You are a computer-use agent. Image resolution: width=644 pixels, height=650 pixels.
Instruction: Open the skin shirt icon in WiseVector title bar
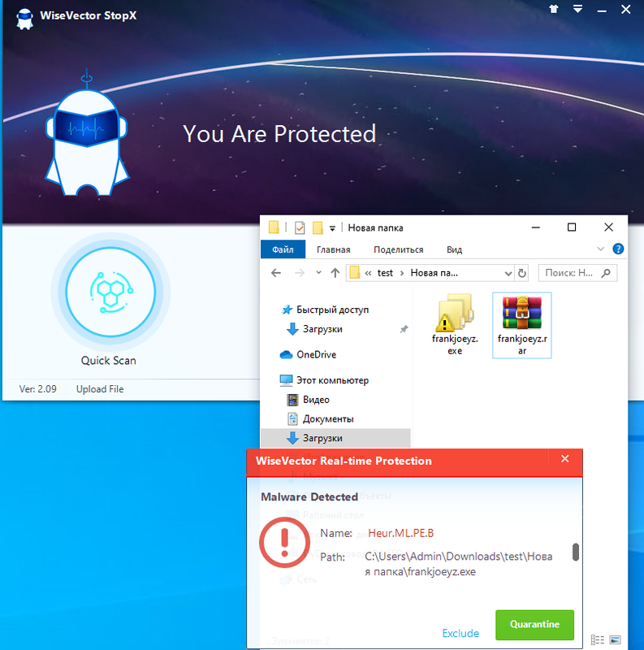pos(554,9)
